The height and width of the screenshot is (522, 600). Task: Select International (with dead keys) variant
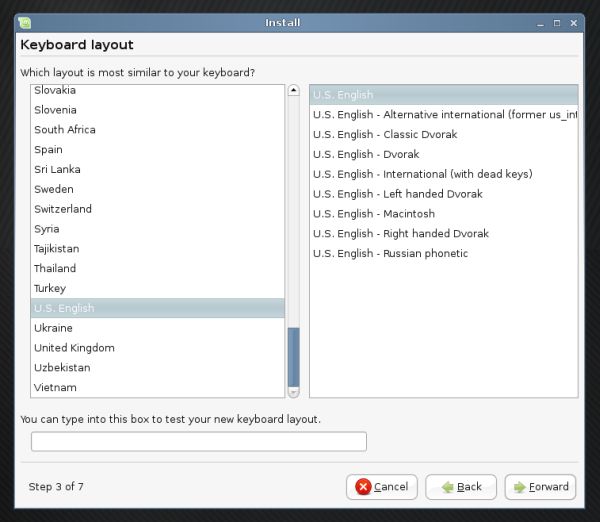click(443, 174)
